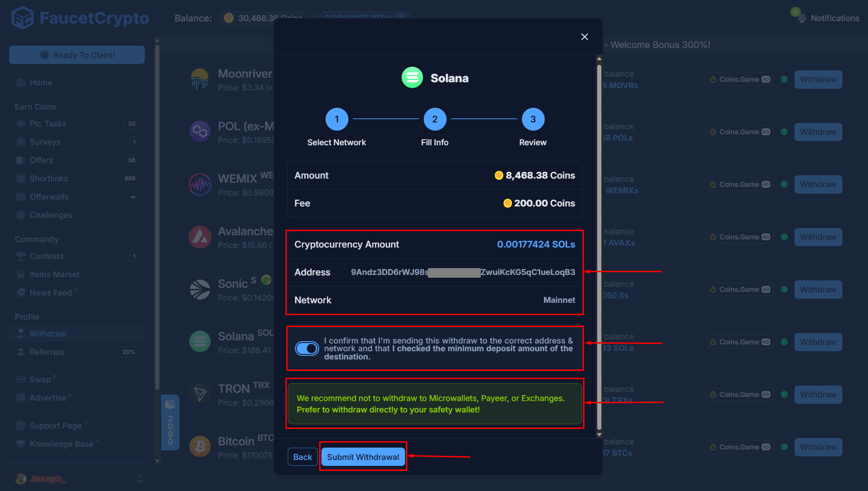
Task: Open Coins.Game ad in the Sonic row
Action: (740, 290)
